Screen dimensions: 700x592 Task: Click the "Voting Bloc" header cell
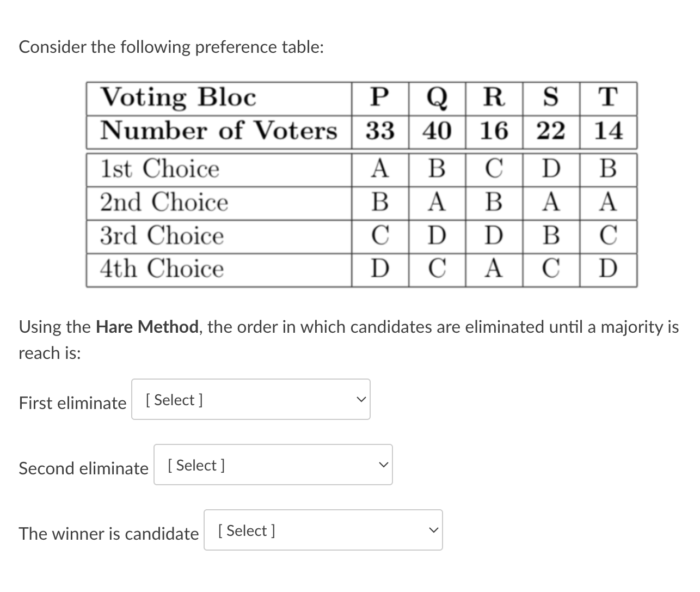[178, 98]
